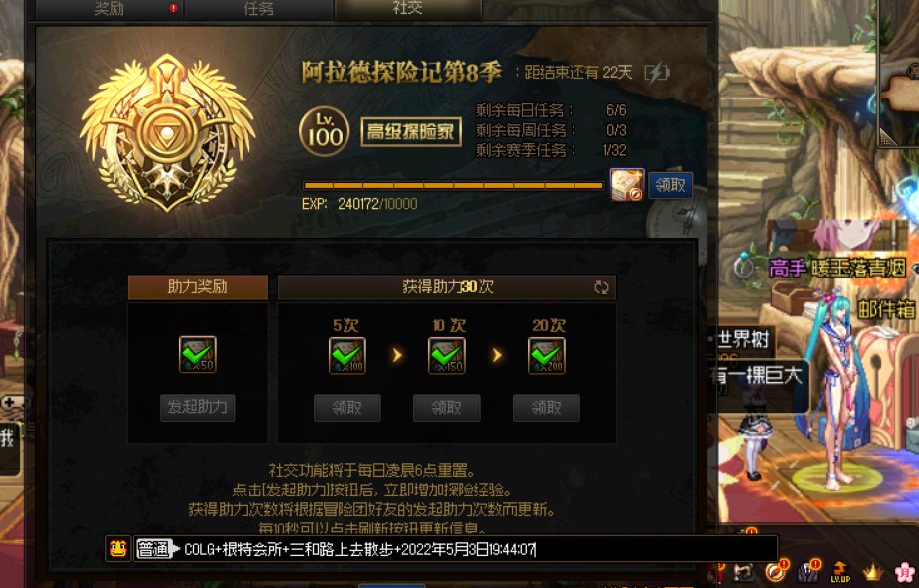
Task: Click the orange EXP progress bar
Action: [453, 186]
